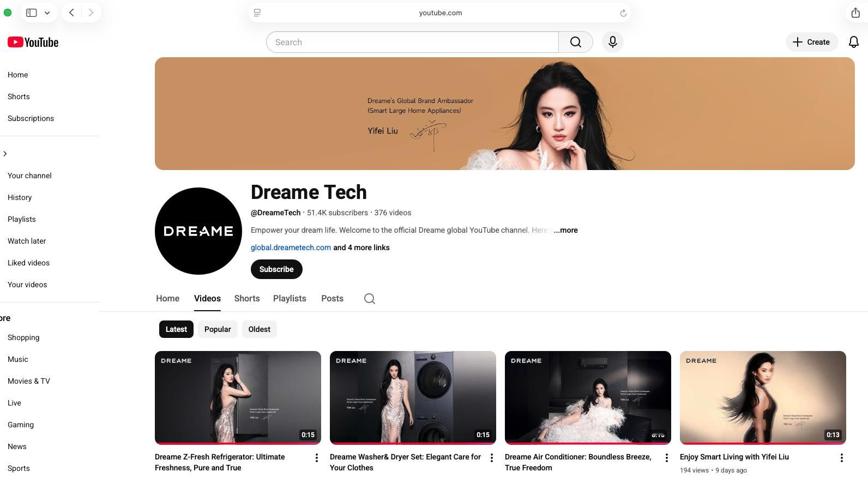868x478 pixels.
Task: Play Dreame Z-Fresh Refrigerator video thumbnail
Action: coord(238,398)
